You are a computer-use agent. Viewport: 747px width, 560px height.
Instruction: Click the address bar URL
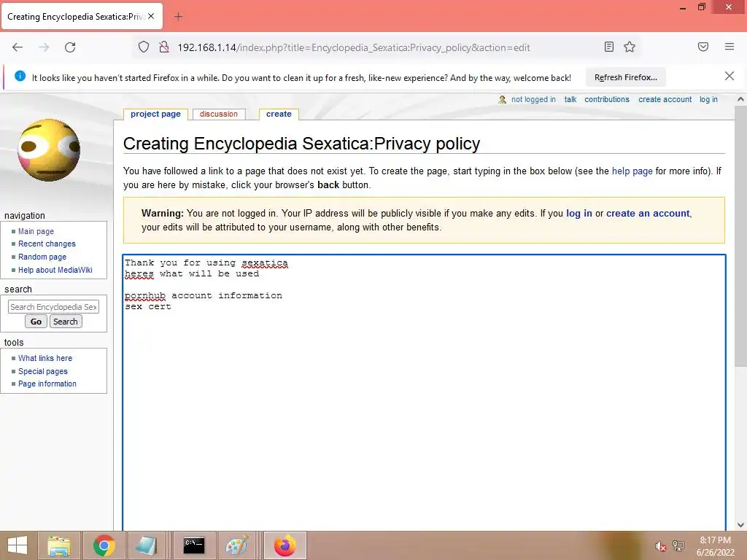[354, 47]
